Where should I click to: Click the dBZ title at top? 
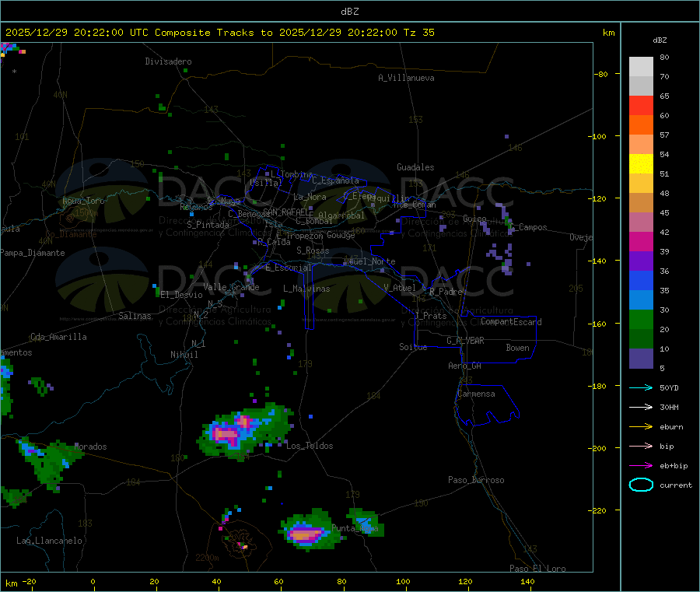pos(349,12)
